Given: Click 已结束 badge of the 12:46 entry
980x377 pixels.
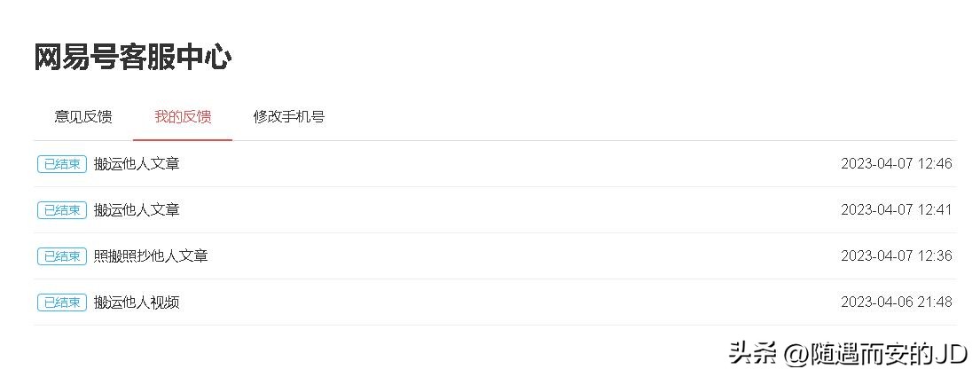Looking at the screenshot, I should pyautogui.click(x=62, y=164).
